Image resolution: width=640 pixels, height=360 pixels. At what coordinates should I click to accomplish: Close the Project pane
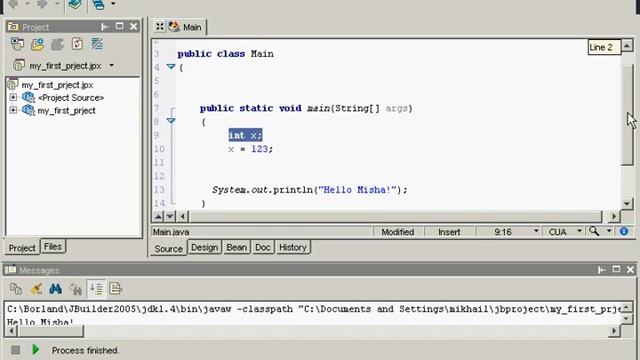tap(134, 27)
